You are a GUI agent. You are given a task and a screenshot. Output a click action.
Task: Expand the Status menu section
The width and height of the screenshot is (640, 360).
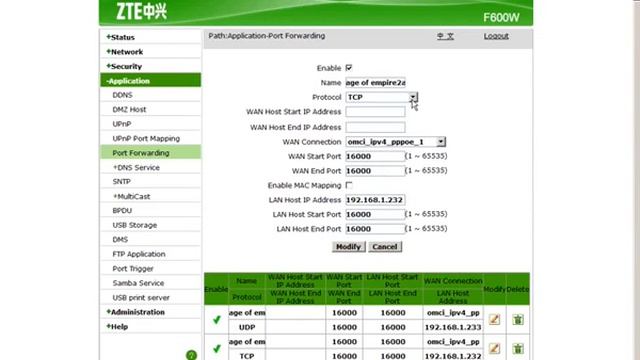click(120, 37)
